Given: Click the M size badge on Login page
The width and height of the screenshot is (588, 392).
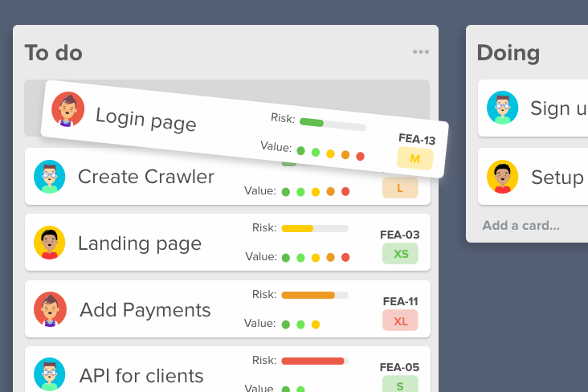Looking at the screenshot, I should pyautogui.click(x=415, y=158).
